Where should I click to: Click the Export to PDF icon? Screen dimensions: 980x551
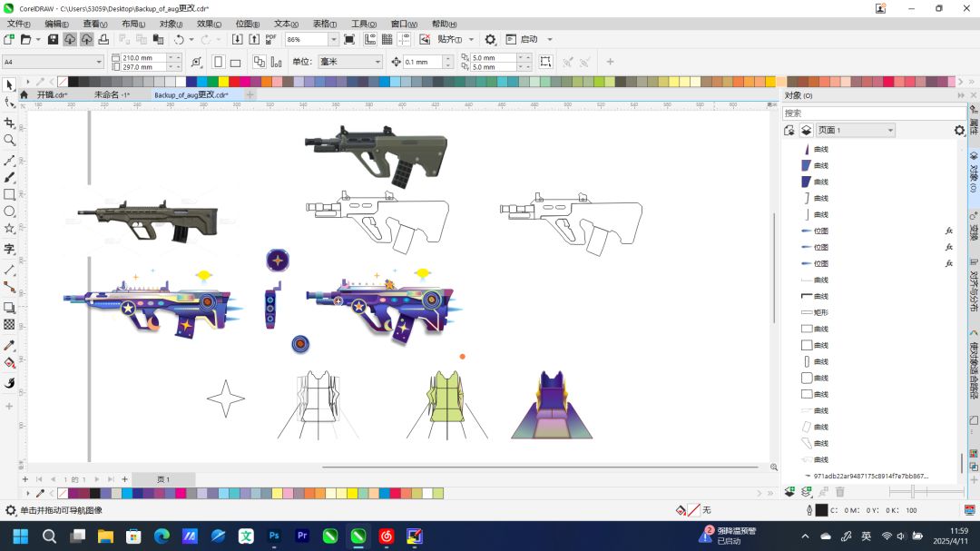pos(270,39)
